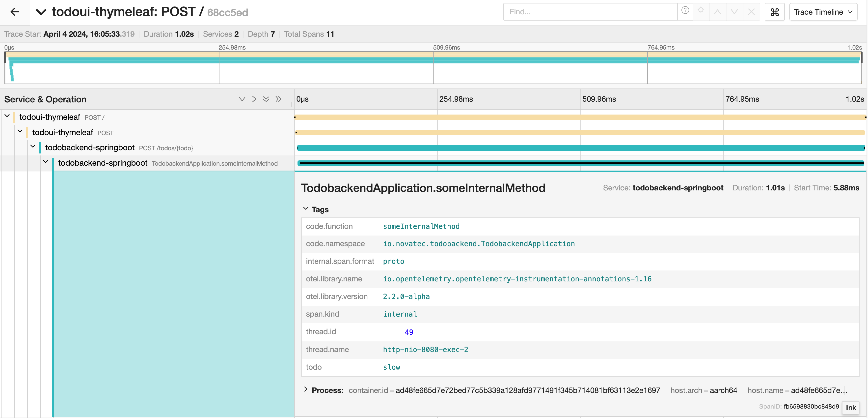Click the Find search input
The width and height of the screenshot is (868, 418).
590,12
